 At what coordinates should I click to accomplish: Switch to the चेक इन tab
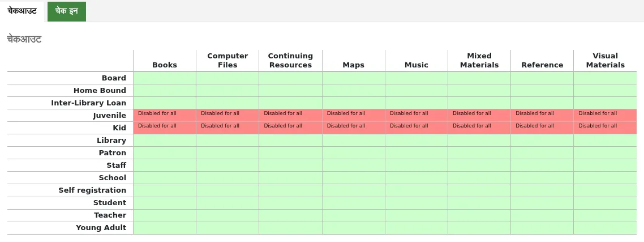[x=67, y=11]
